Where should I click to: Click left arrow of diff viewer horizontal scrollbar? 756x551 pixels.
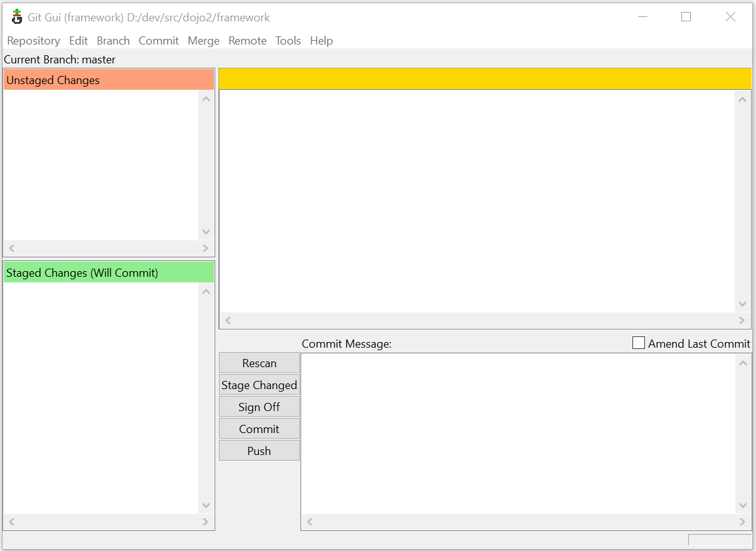pyautogui.click(x=228, y=320)
